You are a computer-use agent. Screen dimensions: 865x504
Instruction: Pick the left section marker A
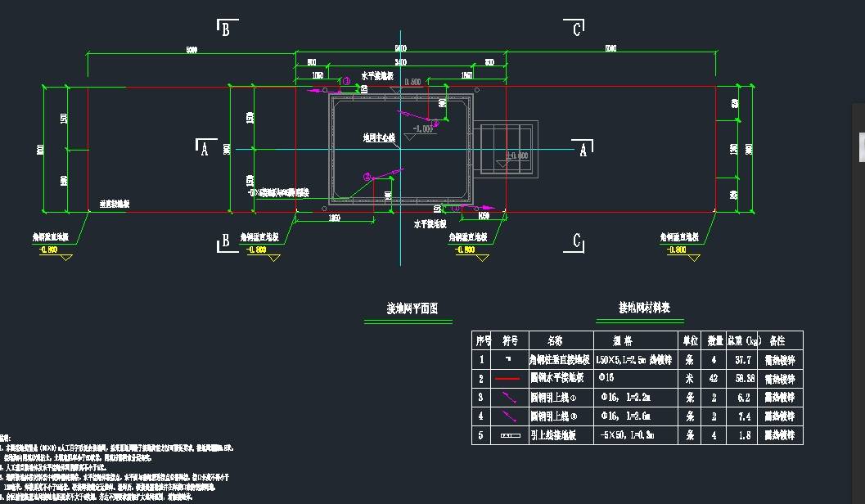click(x=204, y=148)
